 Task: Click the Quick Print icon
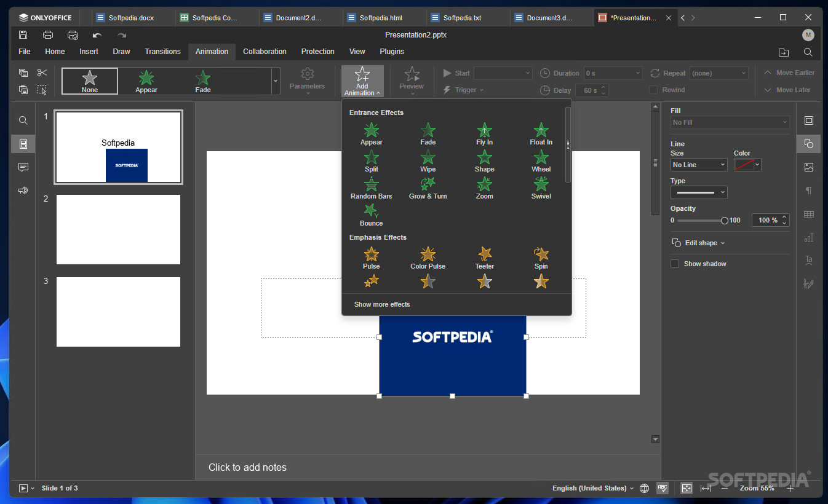pyautogui.click(x=73, y=35)
